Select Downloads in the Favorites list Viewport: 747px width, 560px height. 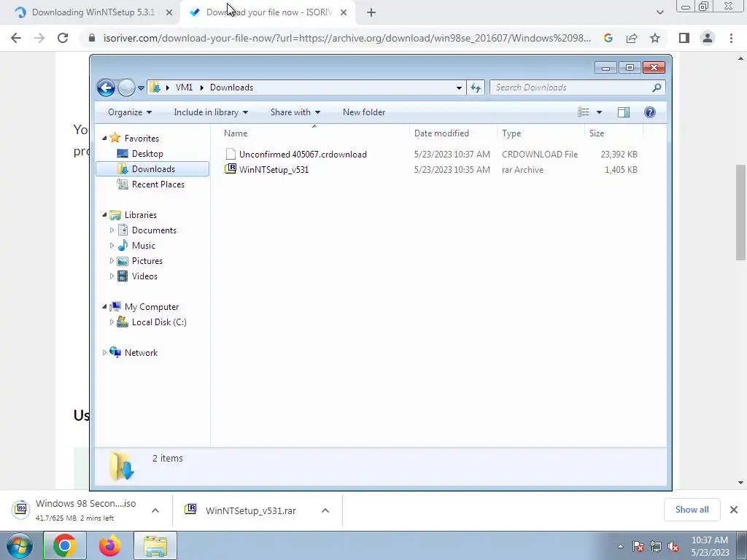click(x=152, y=169)
